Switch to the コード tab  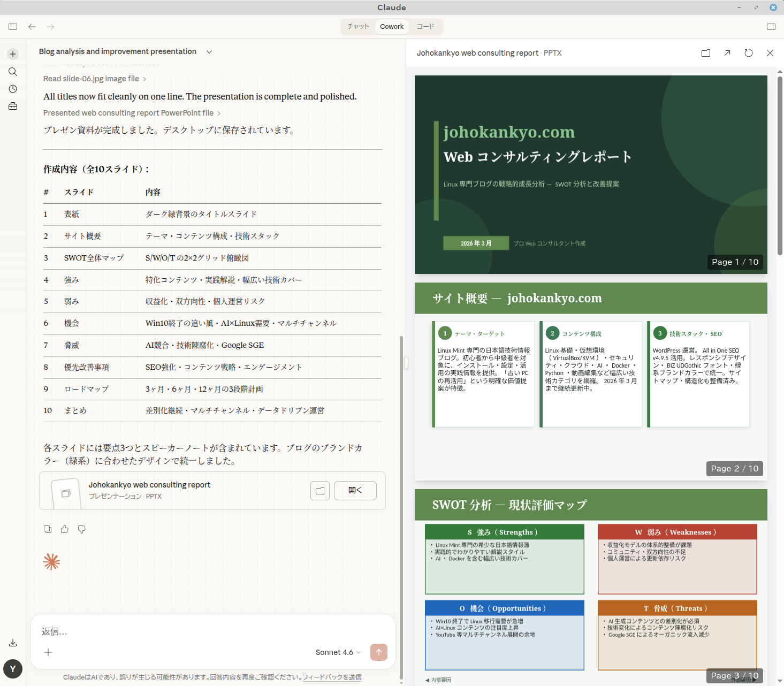point(425,27)
